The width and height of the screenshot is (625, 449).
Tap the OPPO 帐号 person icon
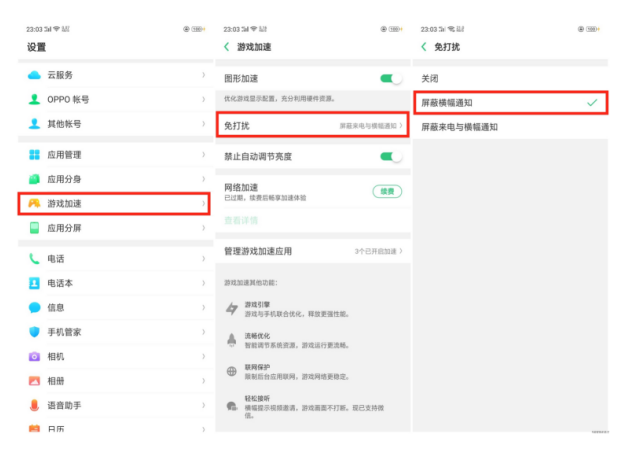[34, 100]
